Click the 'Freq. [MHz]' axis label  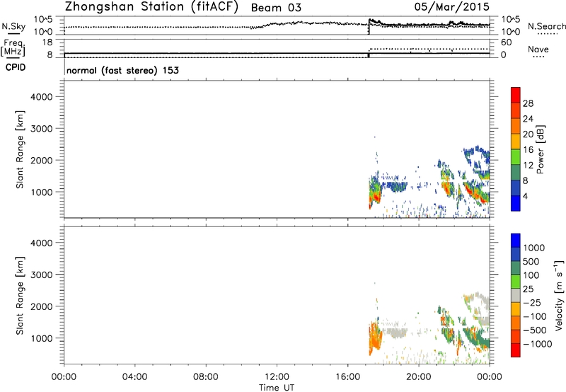[x=13, y=47]
